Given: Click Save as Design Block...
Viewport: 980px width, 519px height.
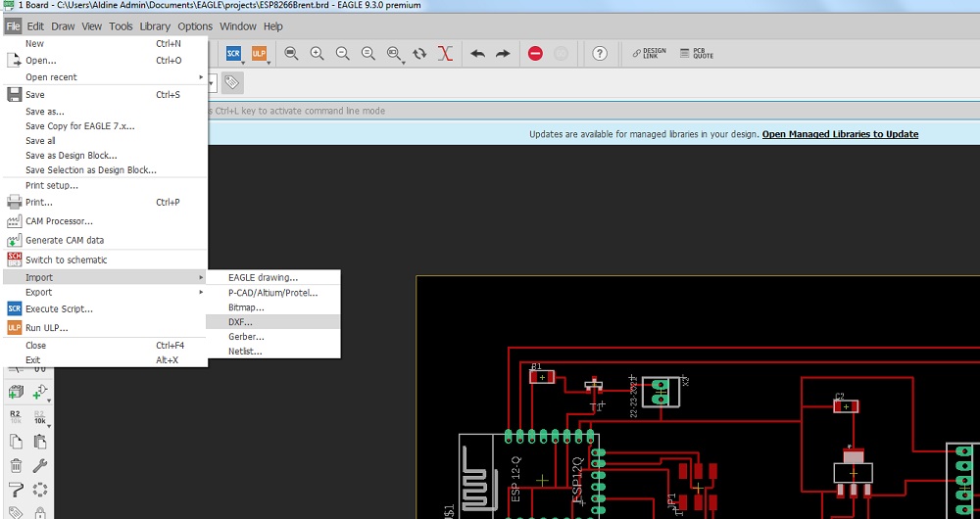Looking at the screenshot, I should pos(105,156).
